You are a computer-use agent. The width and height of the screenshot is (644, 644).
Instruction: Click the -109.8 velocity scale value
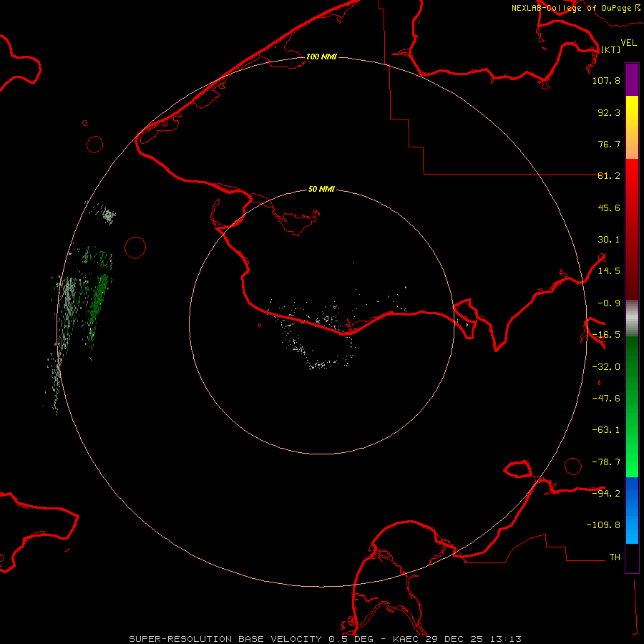(603, 525)
